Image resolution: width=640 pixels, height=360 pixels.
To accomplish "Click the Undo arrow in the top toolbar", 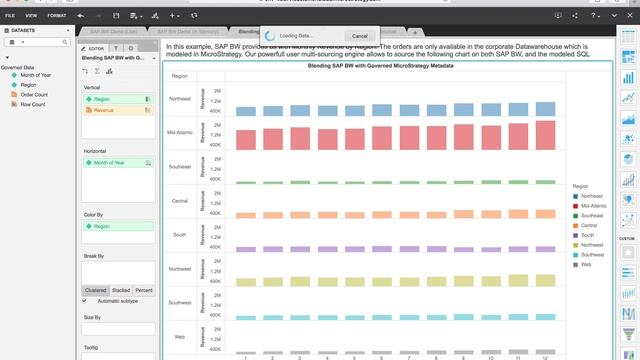I will pos(80,16).
